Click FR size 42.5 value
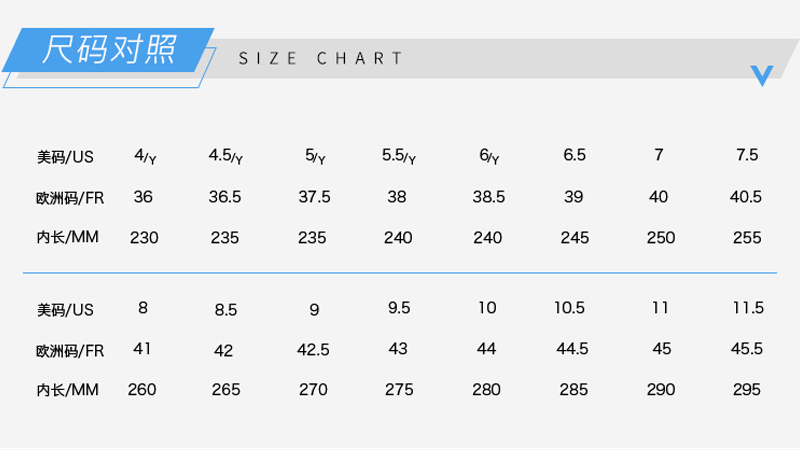This screenshot has height=450, width=800. pos(313,350)
